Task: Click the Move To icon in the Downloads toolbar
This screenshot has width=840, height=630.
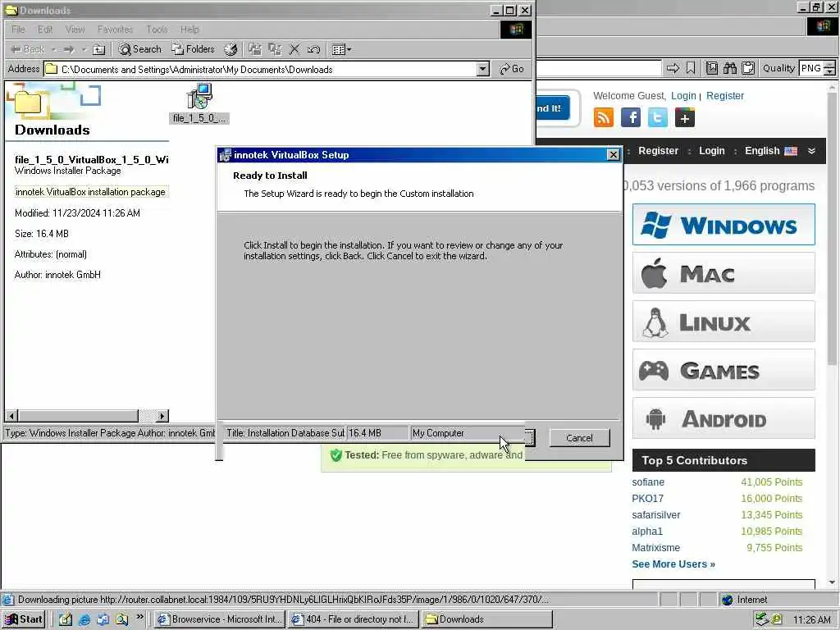Action: pos(255,49)
